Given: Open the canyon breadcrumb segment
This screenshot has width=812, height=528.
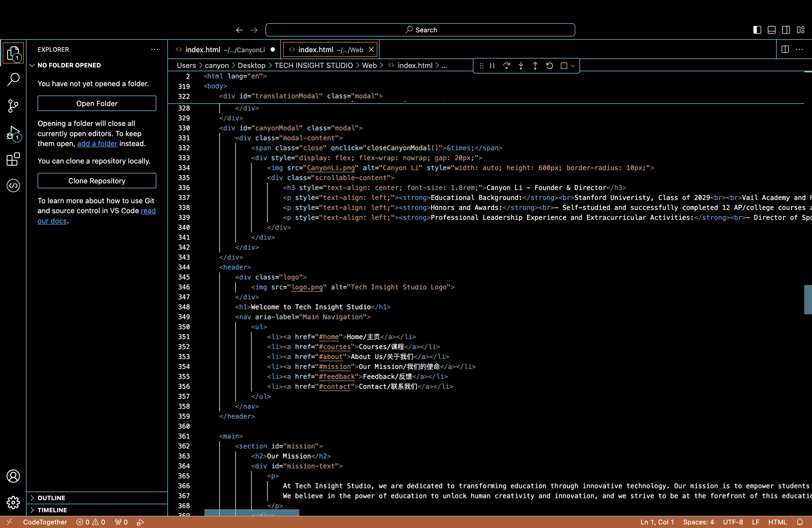Looking at the screenshot, I should pyautogui.click(x=217, y=65).
